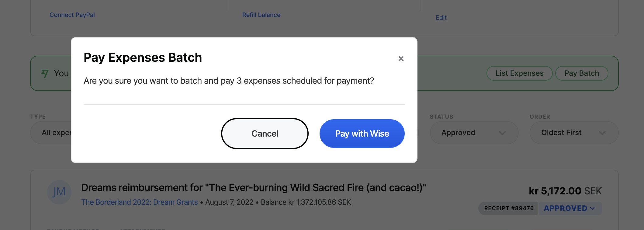Click the green Wise logo icon
This screenshot has height=230, width=644.
coord(45,73)
